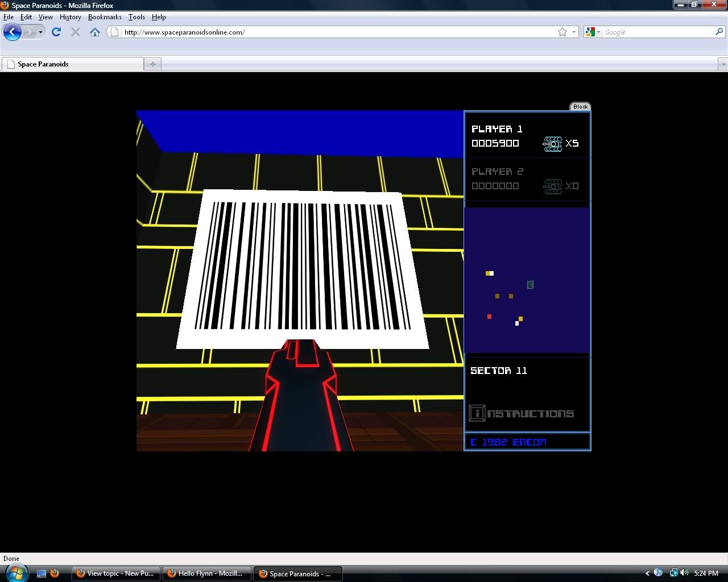Screen dimensions: 728x582
Task: Go back using the Back arrow button
Action: coord(12,32)
